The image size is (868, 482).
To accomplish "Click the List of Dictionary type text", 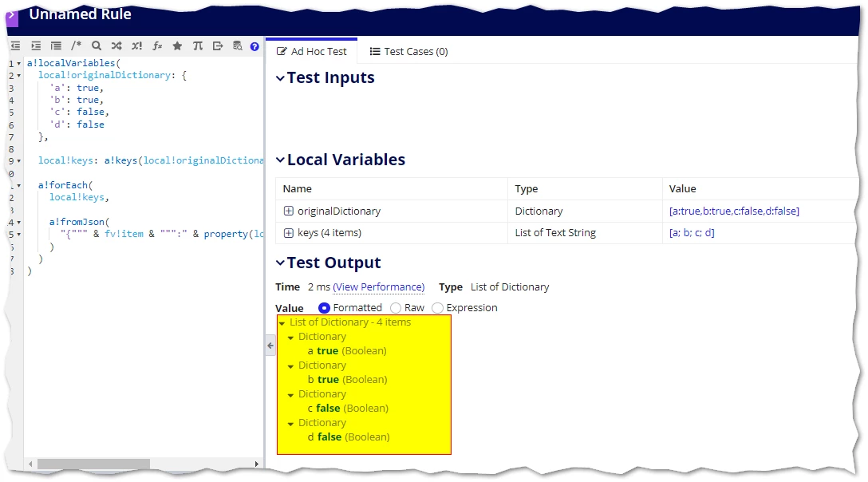I will point(510,287).
